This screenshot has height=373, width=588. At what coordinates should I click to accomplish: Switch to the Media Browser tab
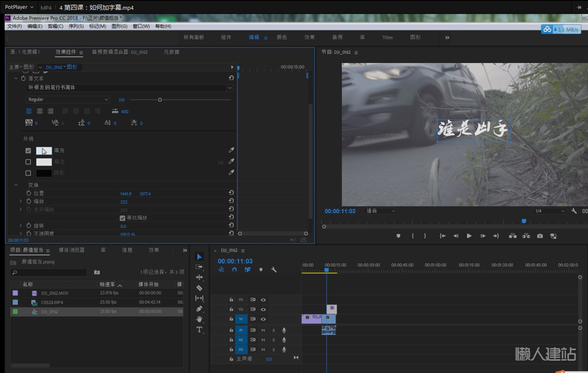pos(71,250)
